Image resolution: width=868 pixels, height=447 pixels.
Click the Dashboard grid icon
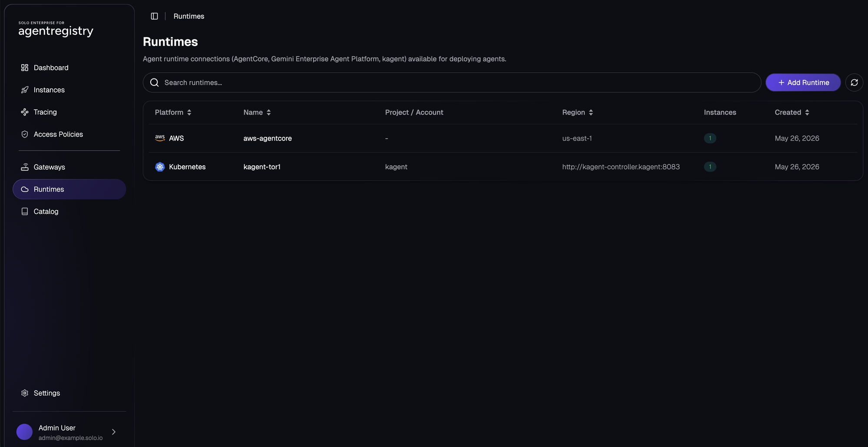[25, 68]
